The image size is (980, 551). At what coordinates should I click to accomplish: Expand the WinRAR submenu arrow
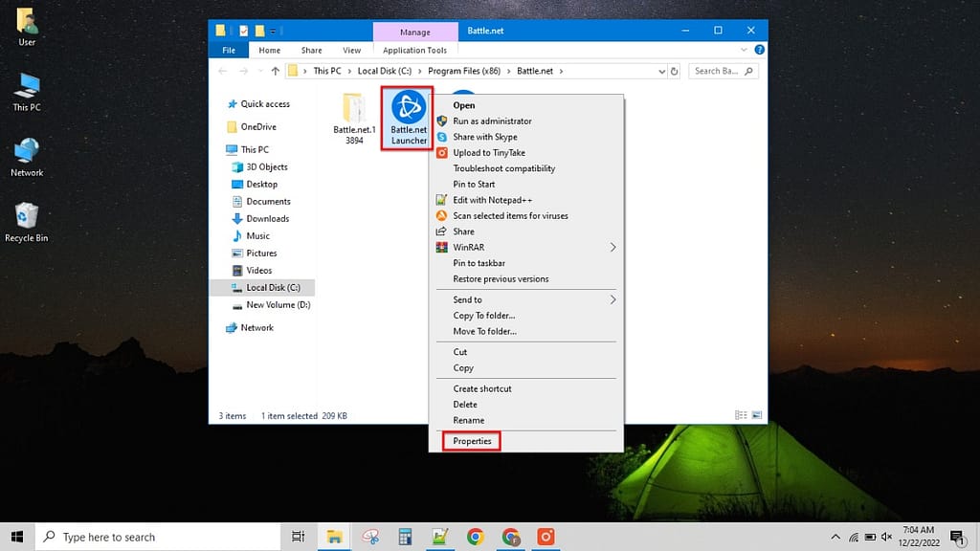coord(612,248)
